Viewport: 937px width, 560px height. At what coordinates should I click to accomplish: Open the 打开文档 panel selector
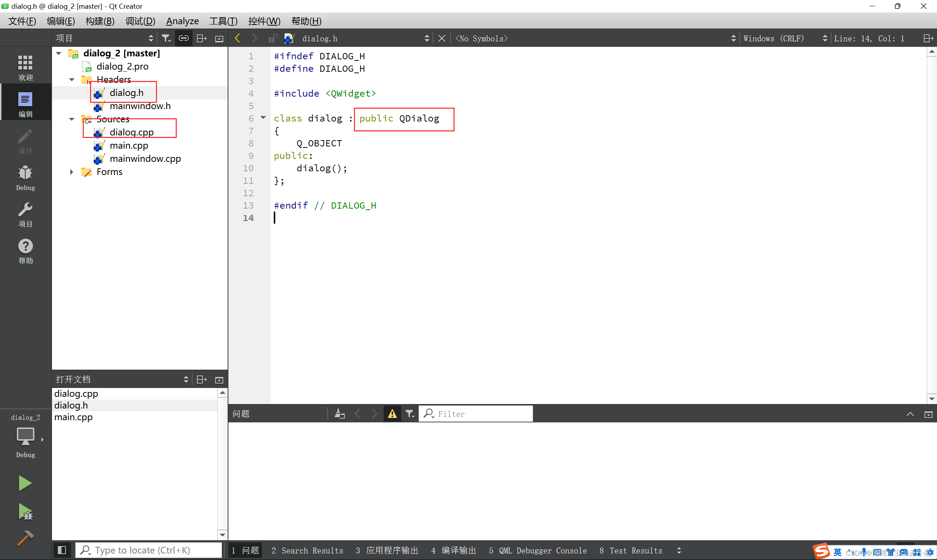(122, 380)
